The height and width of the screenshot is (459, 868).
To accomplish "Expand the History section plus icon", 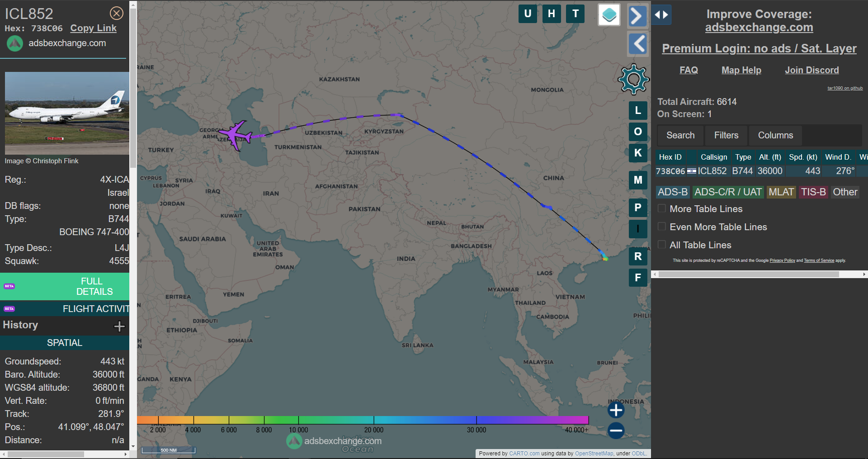I will pos(119,326).
